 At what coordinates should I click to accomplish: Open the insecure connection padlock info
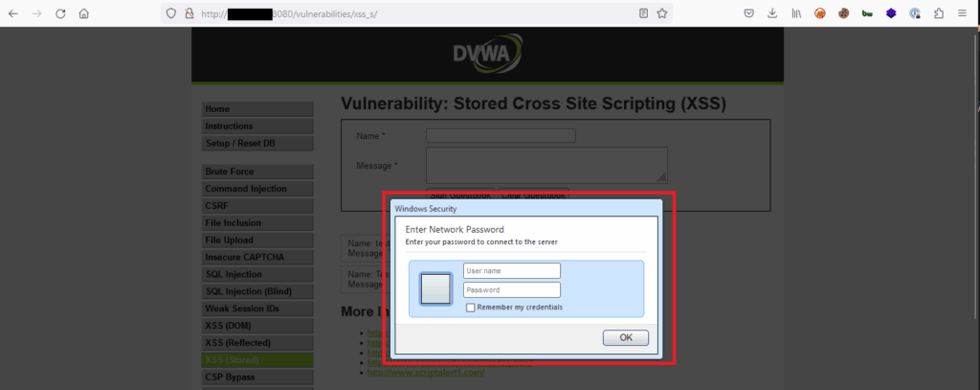pos(189,14)
